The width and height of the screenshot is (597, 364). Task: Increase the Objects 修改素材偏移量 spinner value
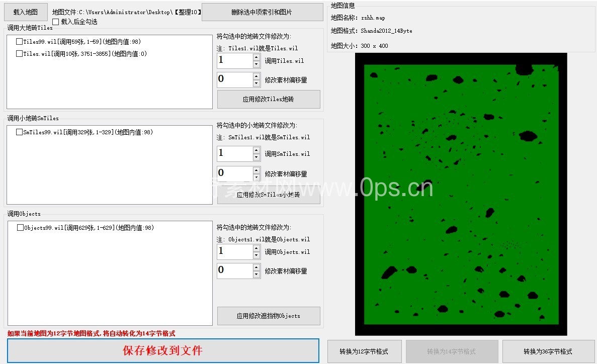click(x=257, y=267)
